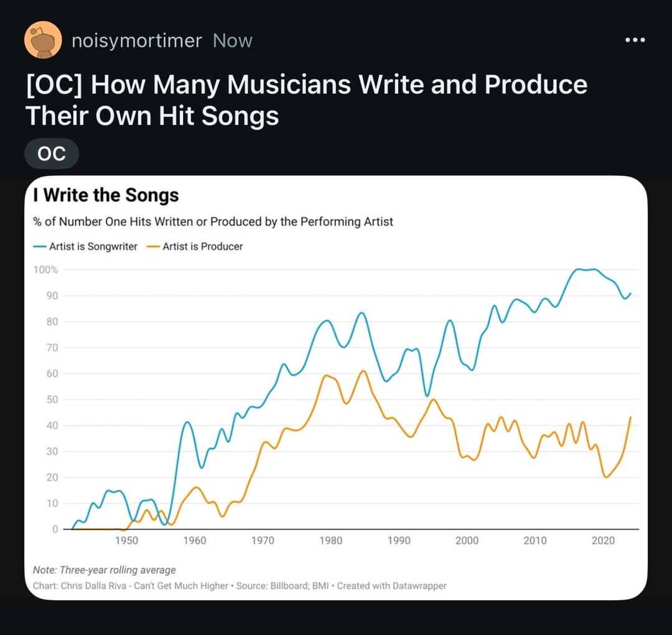Open noisymortimer's avatar icon

click(x=43, y=40)
